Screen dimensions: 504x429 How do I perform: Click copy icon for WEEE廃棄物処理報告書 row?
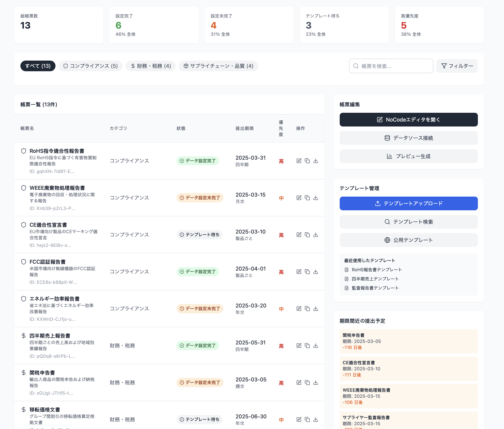click(x=307, y=198)
